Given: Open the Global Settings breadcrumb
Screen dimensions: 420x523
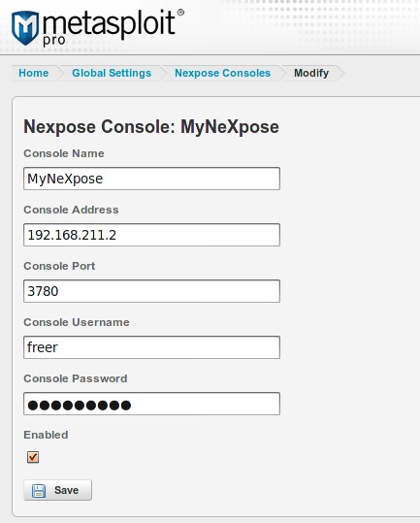Looking at the screenshot, I should pyautogui.click(x=112, y=73).
